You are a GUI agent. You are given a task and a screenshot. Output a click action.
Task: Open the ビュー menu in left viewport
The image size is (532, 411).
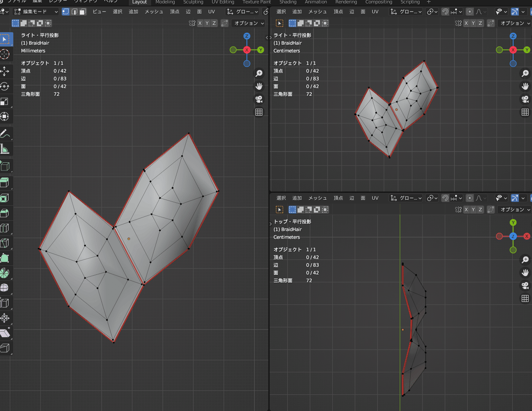[x=99, y=12]
